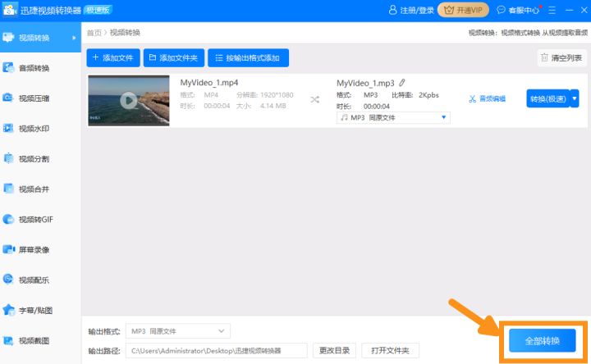Image resolution: width=591 pixels, height=364 pixels.
Task: Click the MyVideo_1.mp4 file name
Action: [x=208, y=83]
